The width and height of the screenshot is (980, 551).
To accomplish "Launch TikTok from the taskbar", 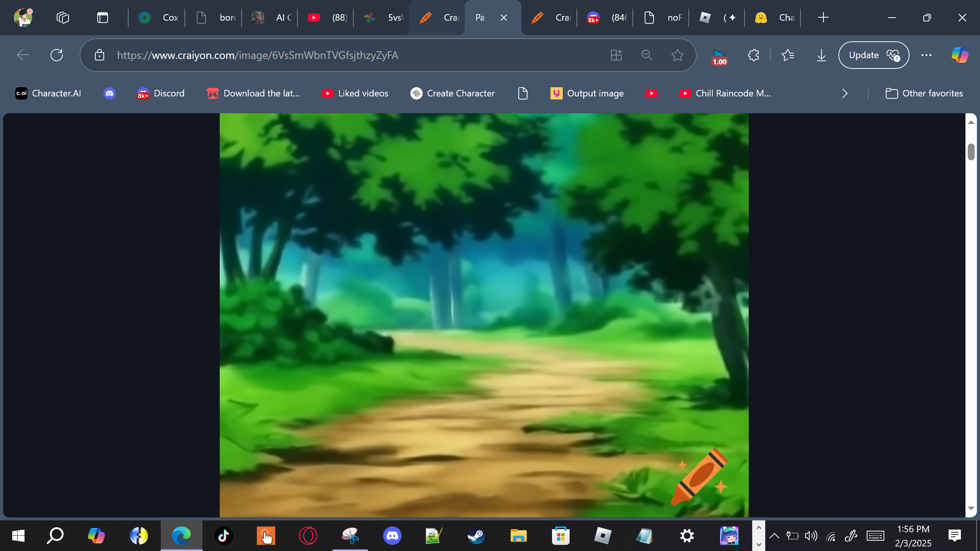I will pos(224,536).
